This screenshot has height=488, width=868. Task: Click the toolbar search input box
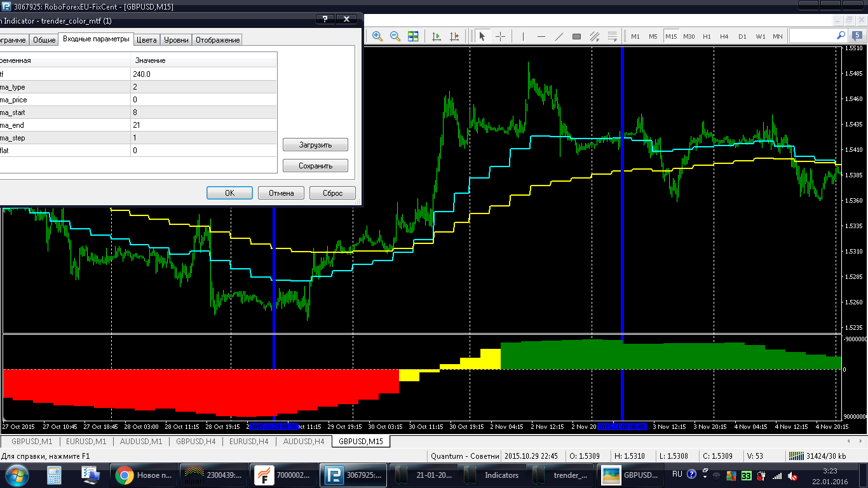[x=812, y=36]
